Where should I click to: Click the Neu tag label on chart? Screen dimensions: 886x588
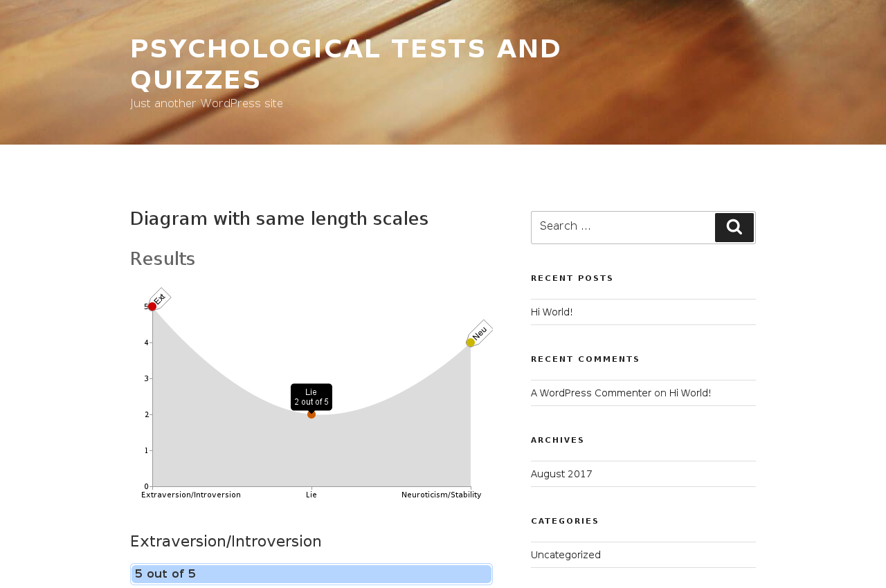480,333
